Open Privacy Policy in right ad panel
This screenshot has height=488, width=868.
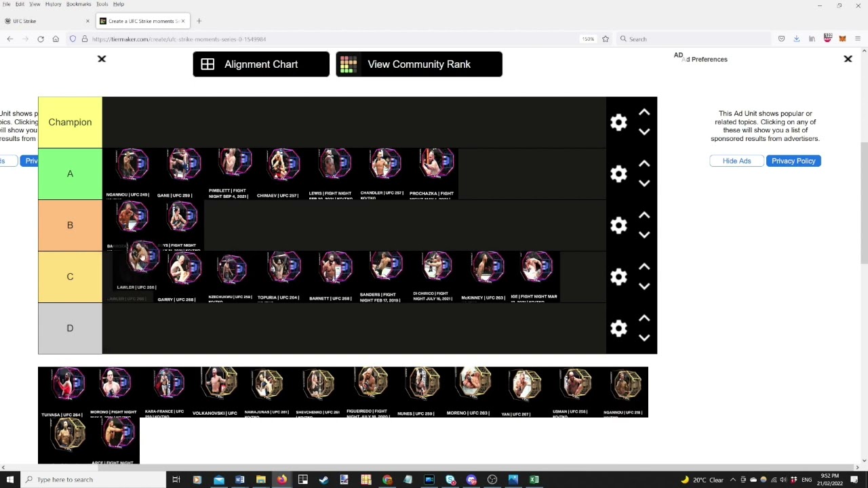point(793,161)
